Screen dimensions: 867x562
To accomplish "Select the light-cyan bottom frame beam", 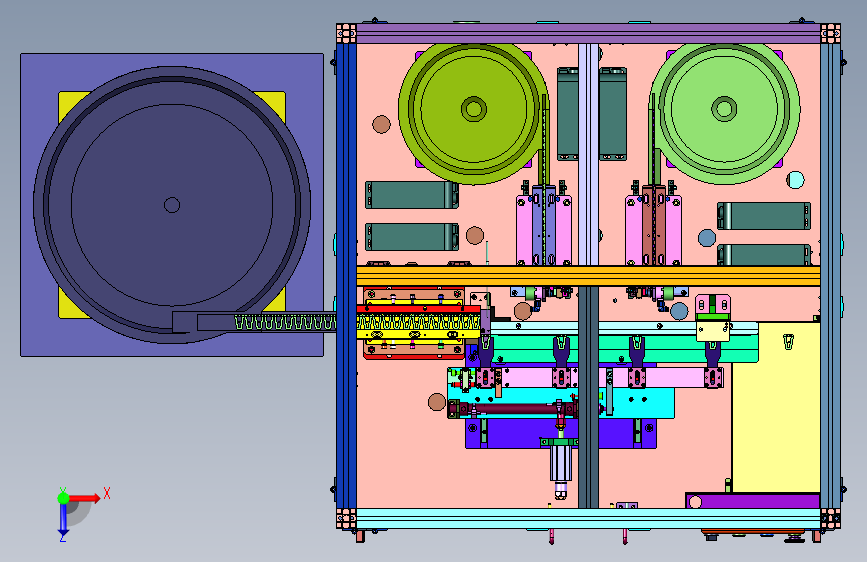I will click(x=588, y=518).
